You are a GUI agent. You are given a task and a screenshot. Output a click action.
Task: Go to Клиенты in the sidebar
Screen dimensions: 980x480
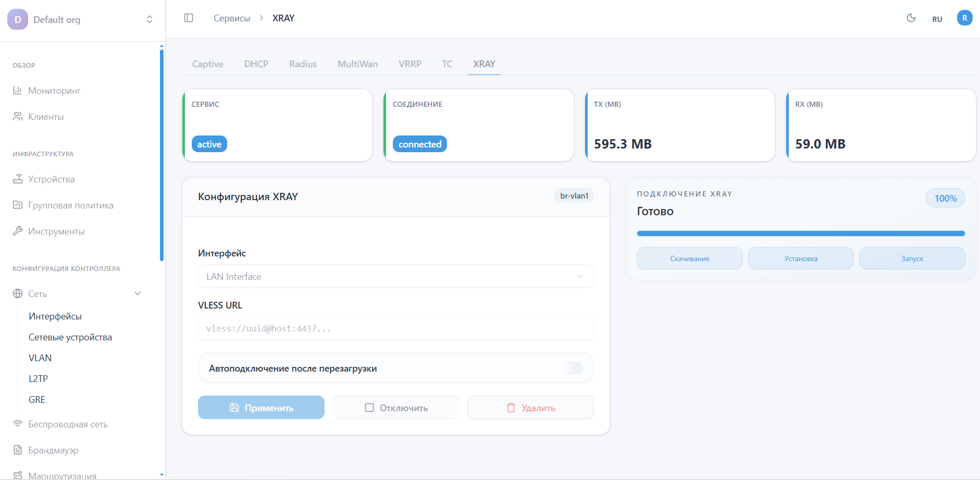[46, 117]
